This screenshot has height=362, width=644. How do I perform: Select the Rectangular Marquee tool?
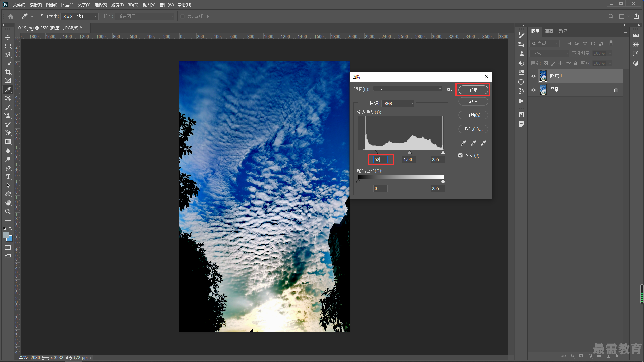[8, 46]
